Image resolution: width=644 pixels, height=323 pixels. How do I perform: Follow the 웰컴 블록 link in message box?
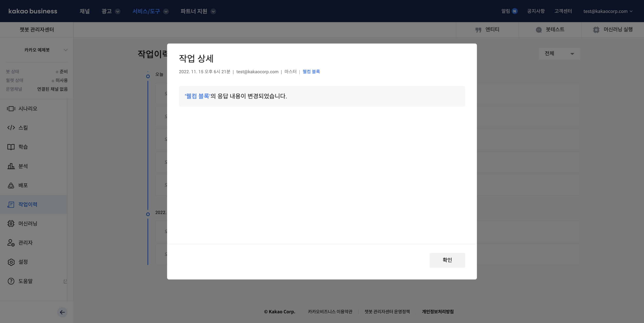[197, 96]
